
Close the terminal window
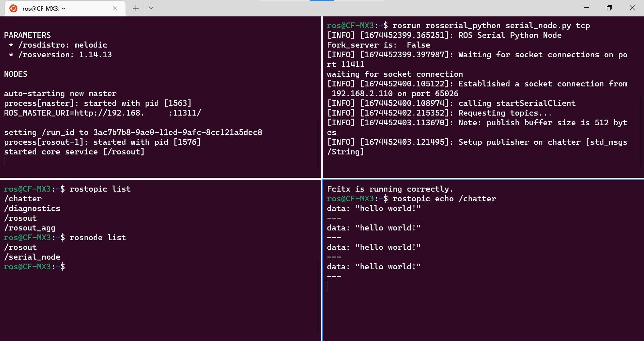[632, 8]
